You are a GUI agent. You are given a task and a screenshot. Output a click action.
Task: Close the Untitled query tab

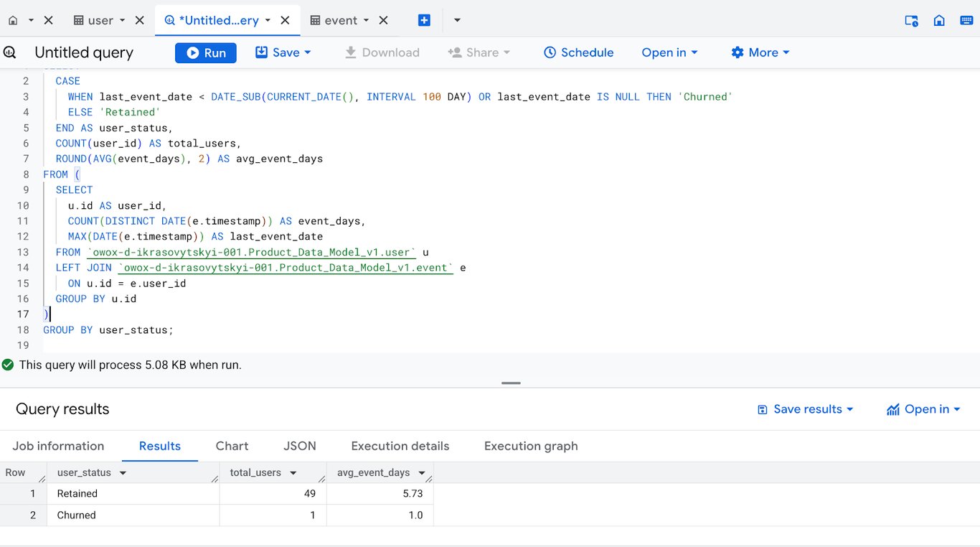[x=286, y=20]
